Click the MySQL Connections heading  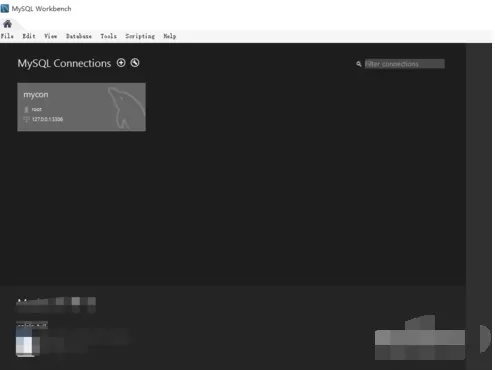pos(64,63)
